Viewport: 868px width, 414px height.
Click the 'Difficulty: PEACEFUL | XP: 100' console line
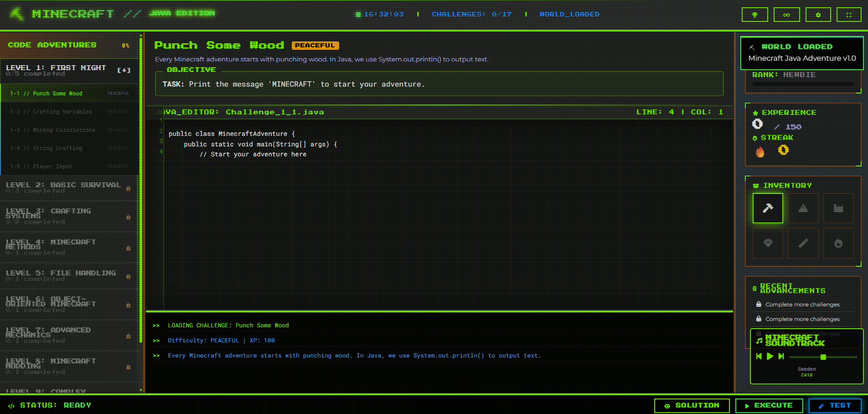221,341
